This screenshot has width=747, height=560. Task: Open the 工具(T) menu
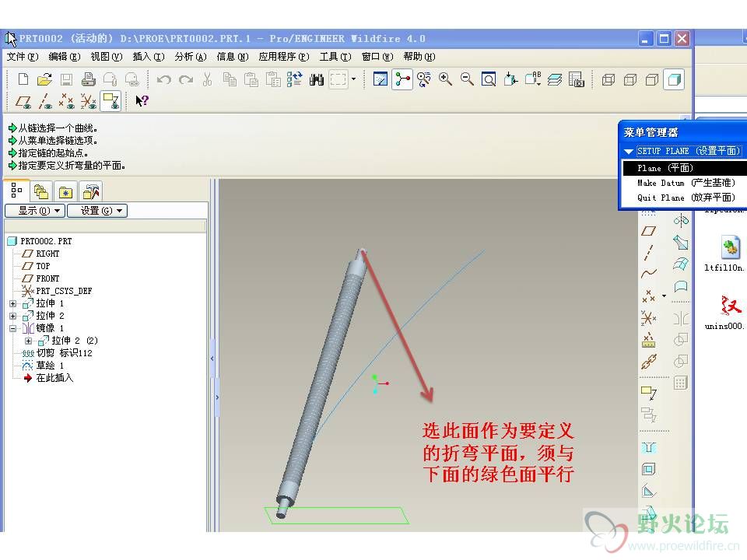click(335, 57)
